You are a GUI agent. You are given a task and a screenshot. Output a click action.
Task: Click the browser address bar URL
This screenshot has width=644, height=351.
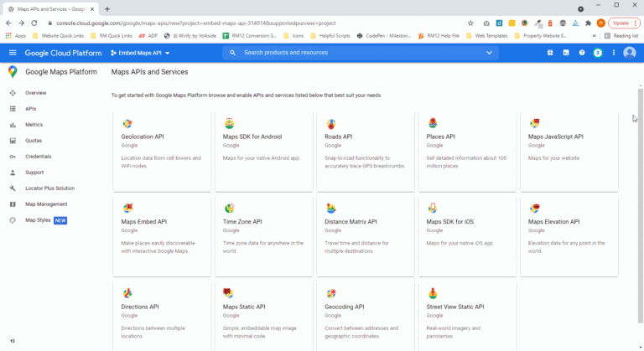click(x=196, y=23)
